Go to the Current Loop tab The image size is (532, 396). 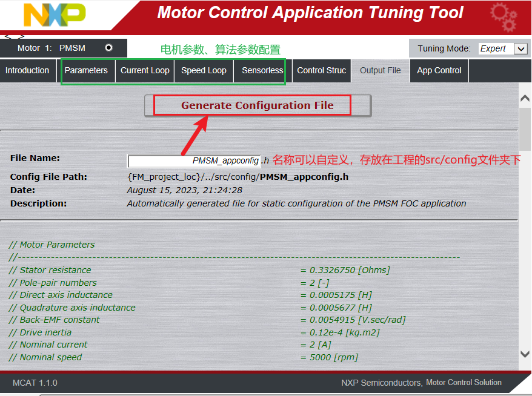click(145, 70)
